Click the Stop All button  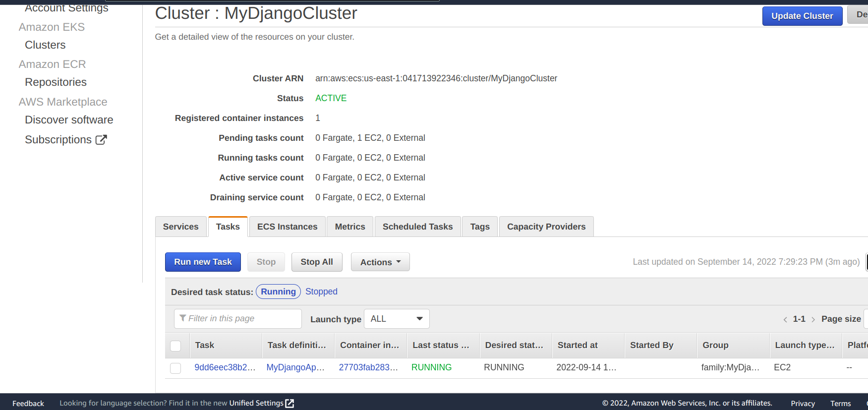tap(317, 262)
